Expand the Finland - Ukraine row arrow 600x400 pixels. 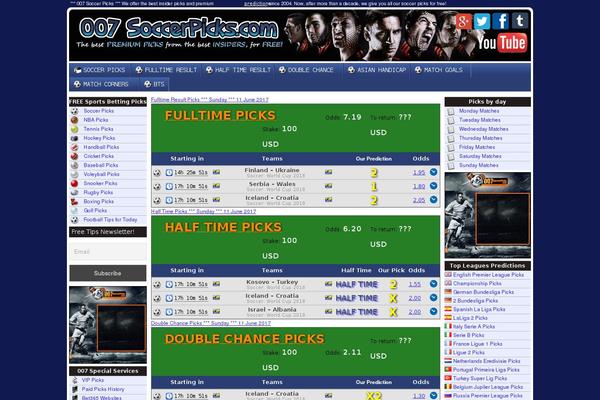coord(433,172)
